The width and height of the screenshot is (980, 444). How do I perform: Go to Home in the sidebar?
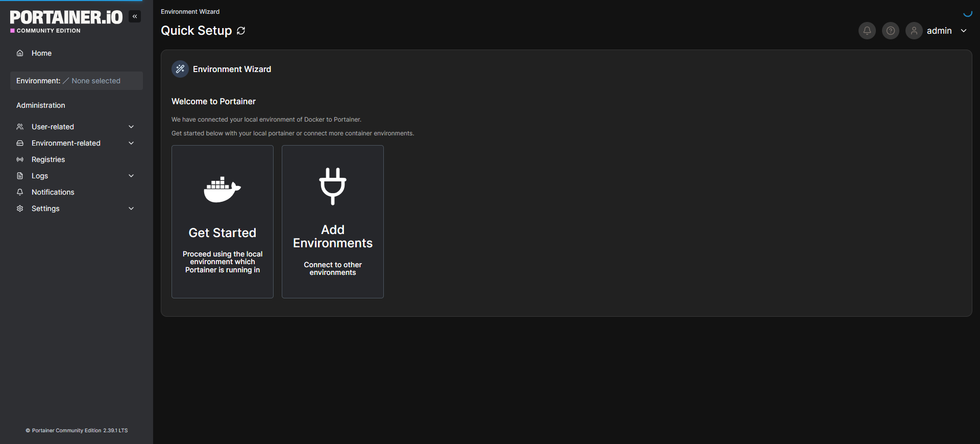(77, 53)
